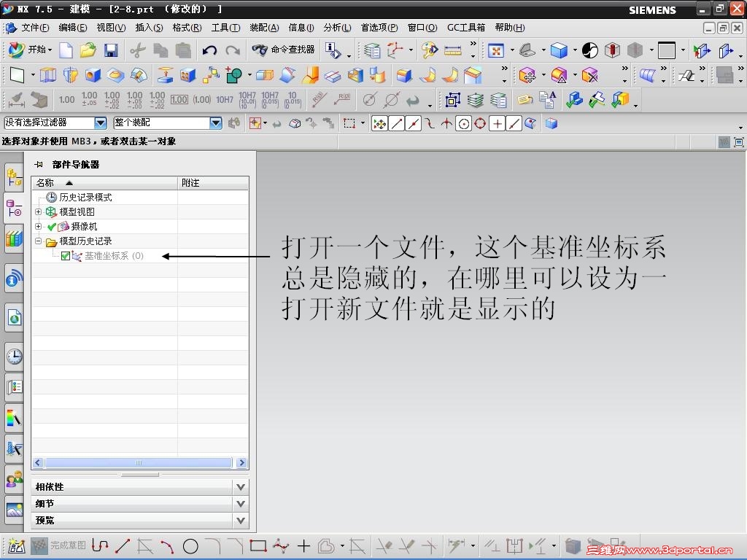Click the Open folder icon
Viewport: 747px width, 560px height.
[x=88, y=50]
